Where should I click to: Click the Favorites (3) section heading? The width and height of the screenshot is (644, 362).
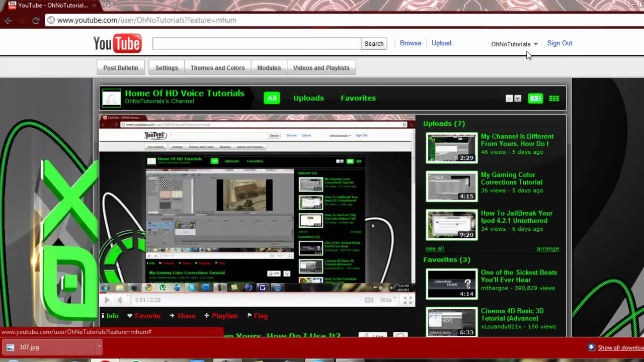[447, 259]
